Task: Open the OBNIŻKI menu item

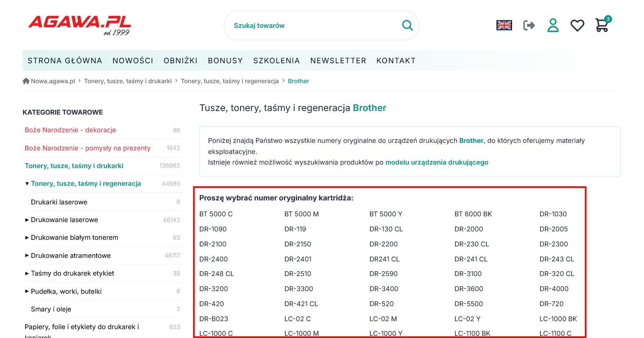Action: coord(180,61)
